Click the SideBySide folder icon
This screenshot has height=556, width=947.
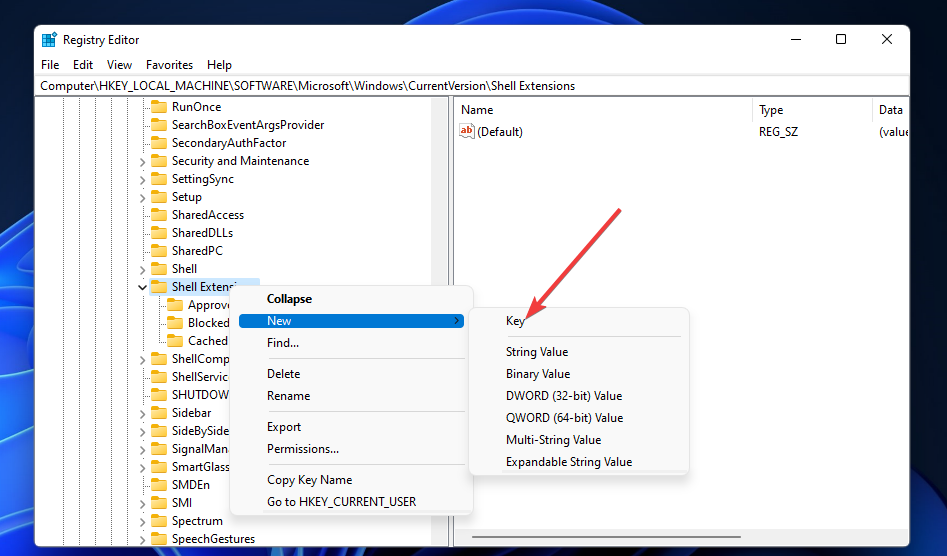point(159,431)
